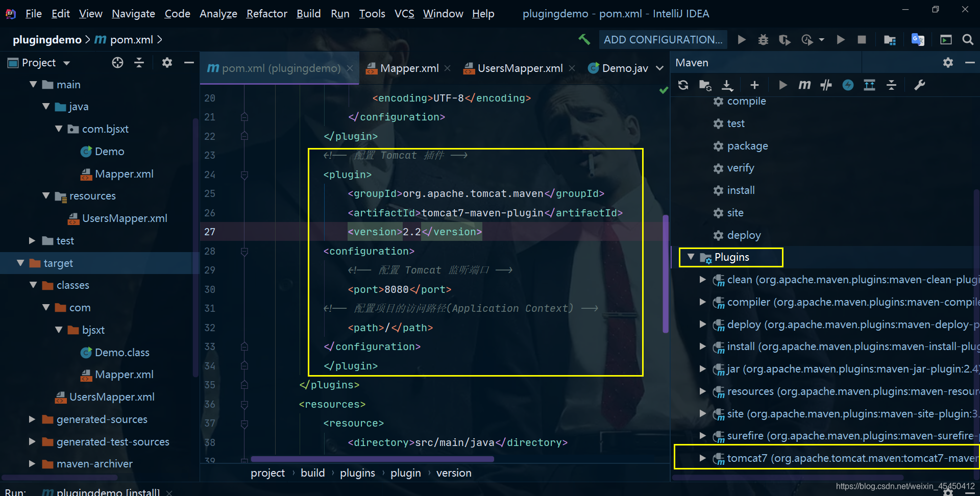Image resolution: width=980 pixels, height=496 pixels.
Task: Open Demo class in Project tree
Action: (109, 152)
